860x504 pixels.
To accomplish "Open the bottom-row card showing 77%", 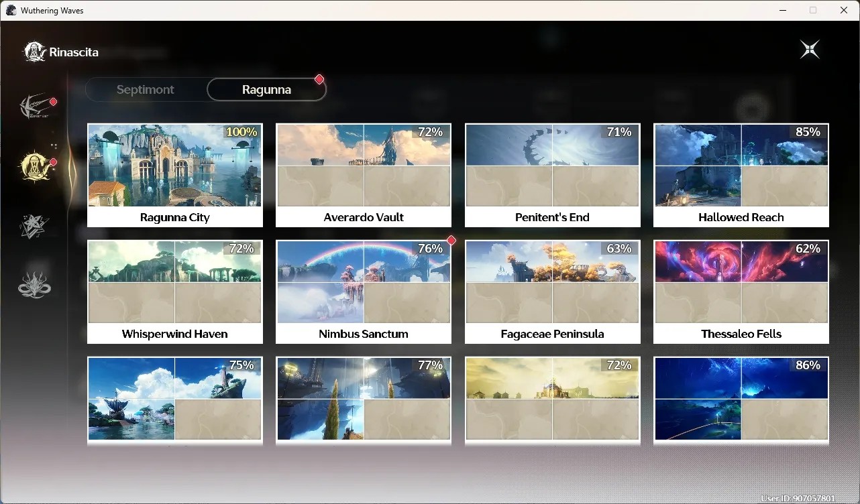I will (x=364, y=400).
